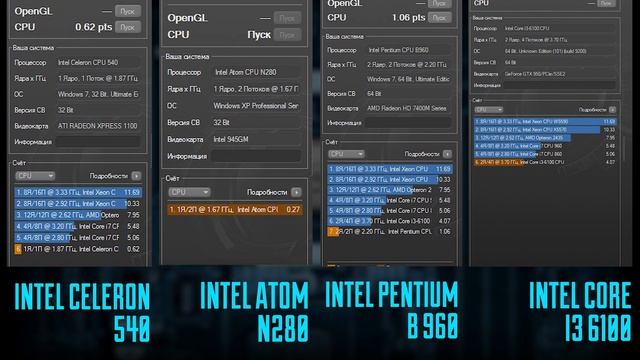The width and height of the screenshot is (640, 360).
Task: Click the 1.06 pts CPU score
Action: 408,18
